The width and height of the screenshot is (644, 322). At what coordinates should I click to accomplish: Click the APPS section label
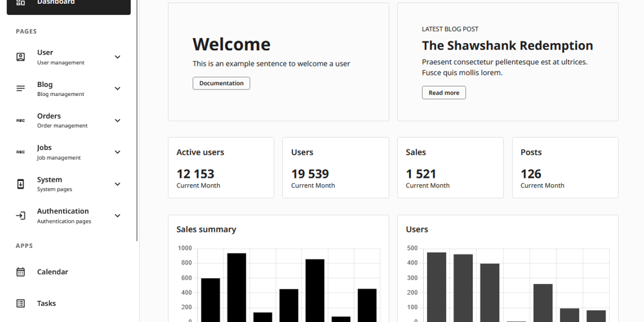coord(24,246)
